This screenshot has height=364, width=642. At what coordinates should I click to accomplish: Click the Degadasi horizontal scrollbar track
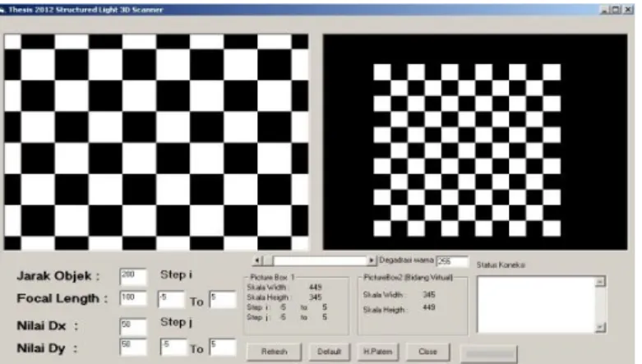(x=320, y=260)
